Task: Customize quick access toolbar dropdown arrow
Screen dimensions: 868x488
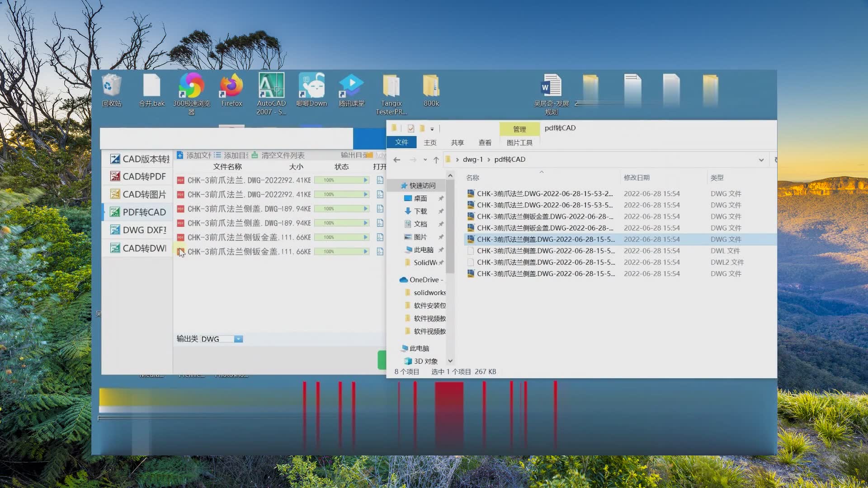Action: pos(432,129)
